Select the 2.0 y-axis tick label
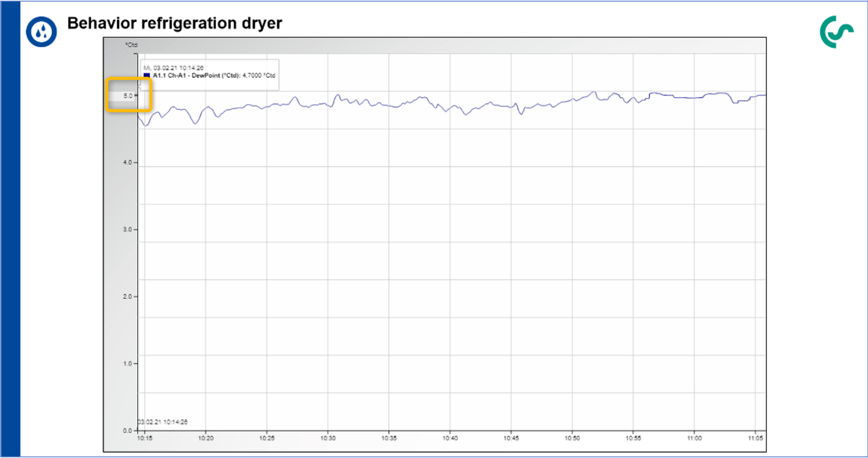 [128, 296]
